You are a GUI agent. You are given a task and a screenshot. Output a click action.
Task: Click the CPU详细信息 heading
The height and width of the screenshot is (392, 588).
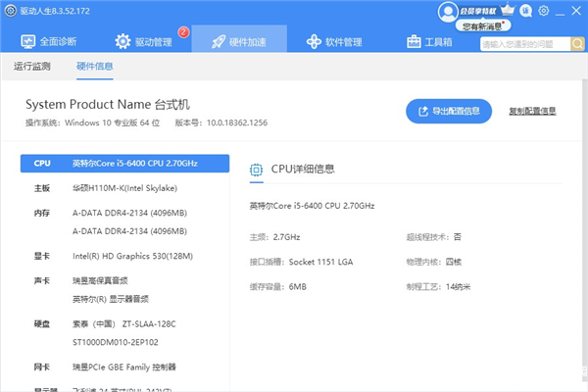click(303, 170)
